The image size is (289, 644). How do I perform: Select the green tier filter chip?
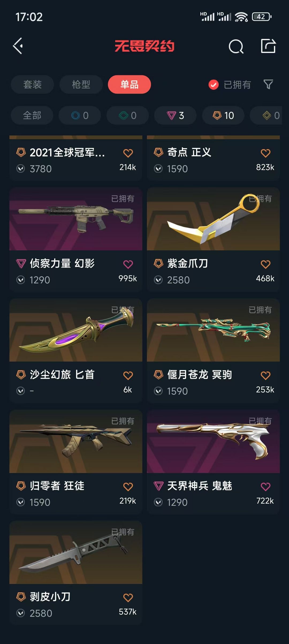point(128,116)
